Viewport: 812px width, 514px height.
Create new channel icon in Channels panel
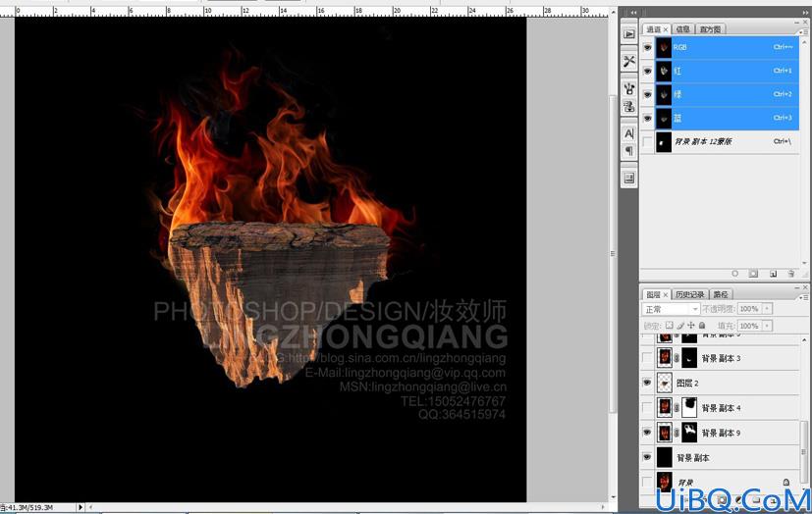773,274
